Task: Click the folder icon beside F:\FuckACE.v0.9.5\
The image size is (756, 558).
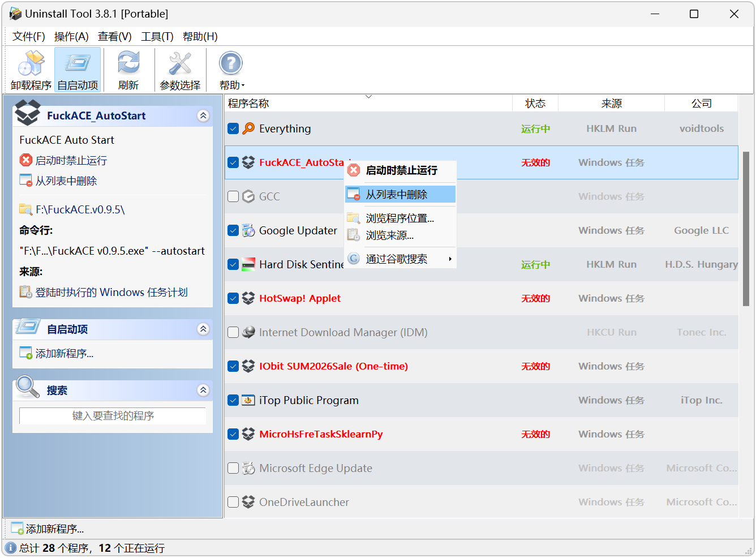Action: coord(25,209)
